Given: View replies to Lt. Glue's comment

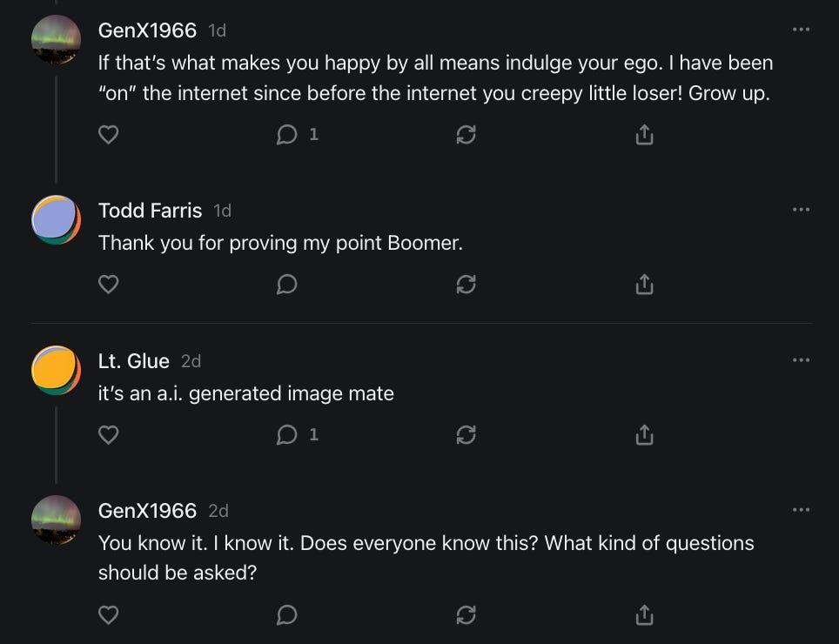Looking at the screenshot, I should click(x=297, y=434).
